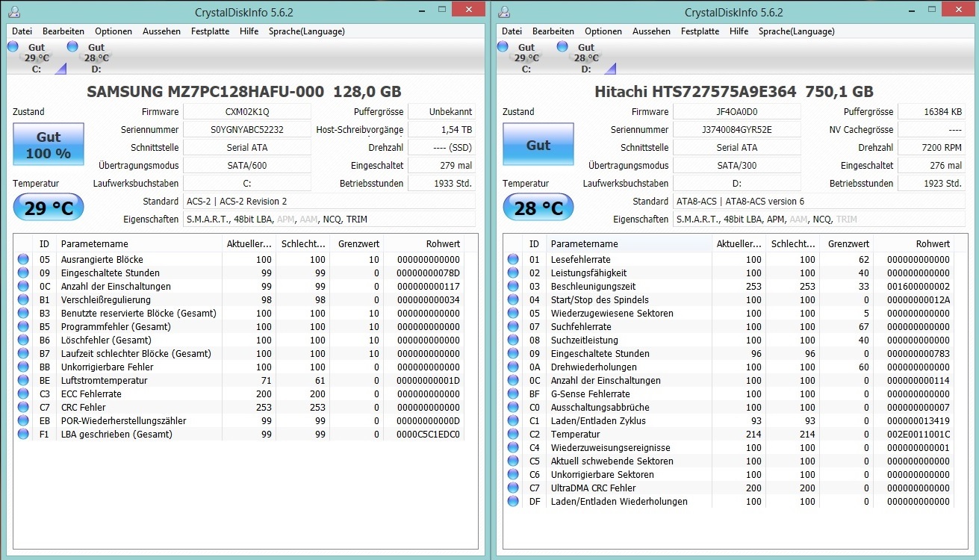Click the status orb beside UltraDMA CRC Fehler
The height and width of the screenshot is (560, 979).
513,488
